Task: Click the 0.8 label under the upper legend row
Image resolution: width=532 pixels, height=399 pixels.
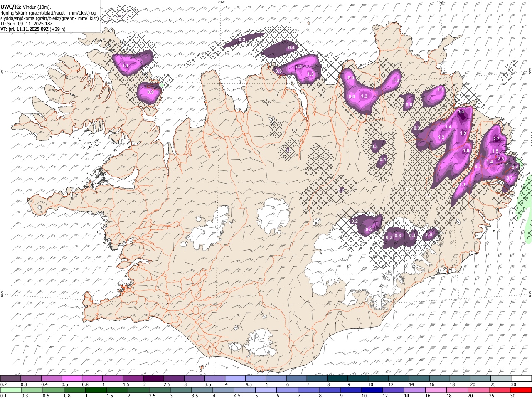Action: tap(85, 384)
